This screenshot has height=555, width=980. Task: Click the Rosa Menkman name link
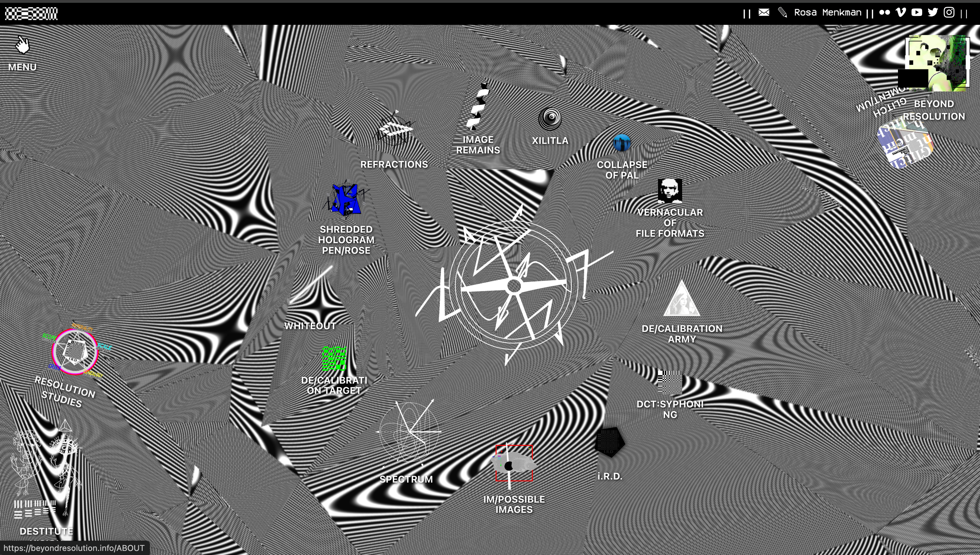pos(828,13)
